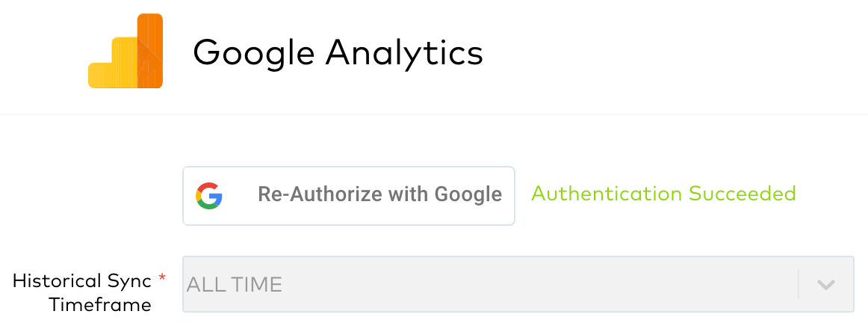Select the ALL TIME placeholder text
The width and height of the screenshot is (868, 329).
click(x=234, y=285)
